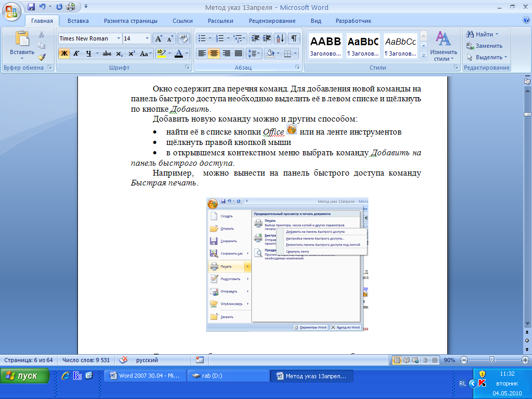Screen dimensions: 532x399
Task: Save document via Quick Access toolbar
Action: coord(31,6)
